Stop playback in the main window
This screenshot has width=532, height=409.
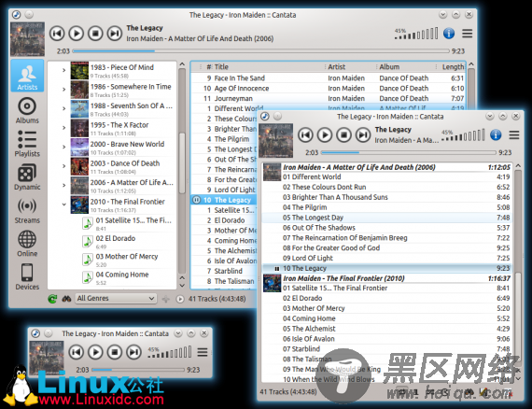[95, 34]
